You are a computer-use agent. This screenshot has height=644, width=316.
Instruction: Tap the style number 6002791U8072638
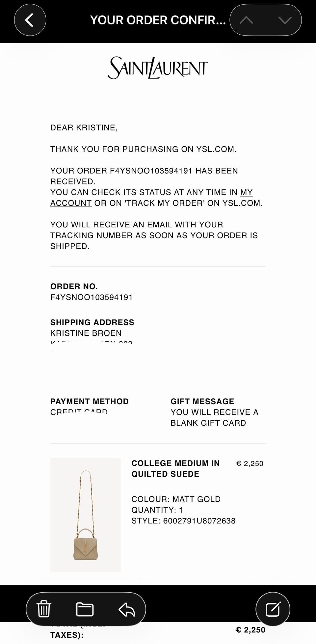tap(199, 521)
